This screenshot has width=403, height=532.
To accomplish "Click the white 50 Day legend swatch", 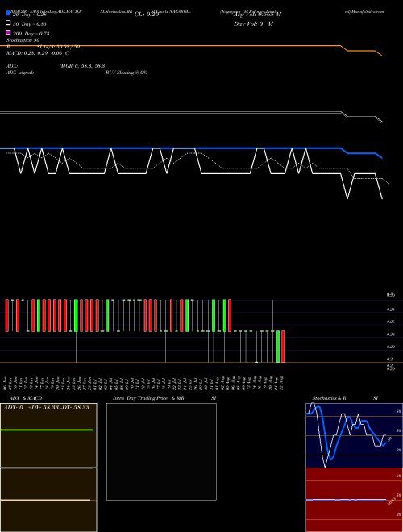I will (x=8, y=23).
